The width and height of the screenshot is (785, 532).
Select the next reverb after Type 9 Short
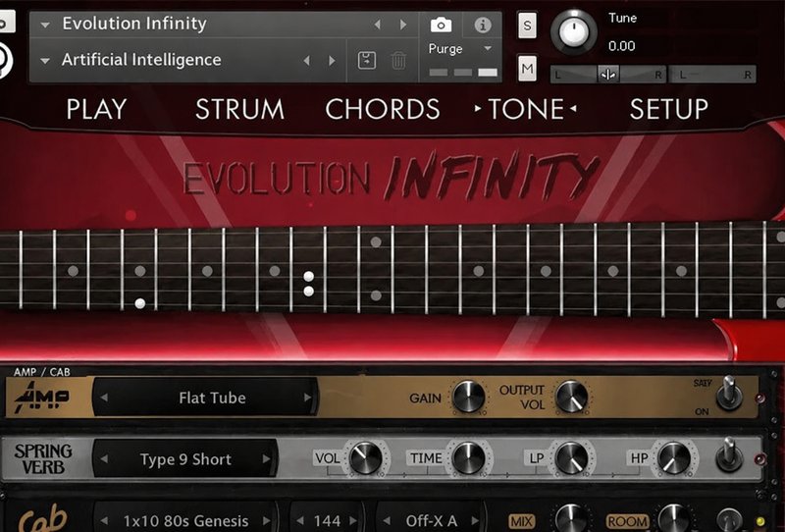point(266,458)
